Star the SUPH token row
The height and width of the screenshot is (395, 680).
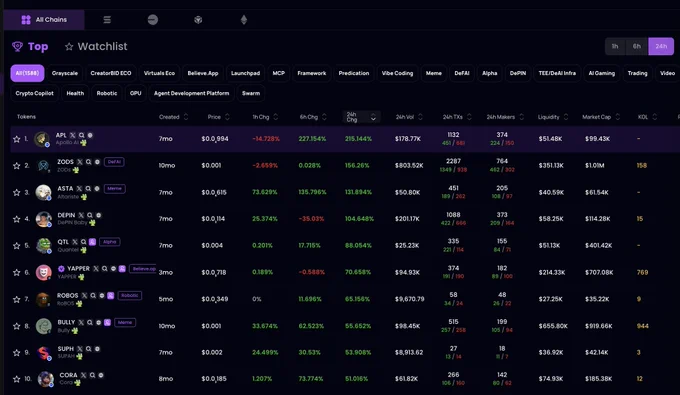(x=16, y=353)
